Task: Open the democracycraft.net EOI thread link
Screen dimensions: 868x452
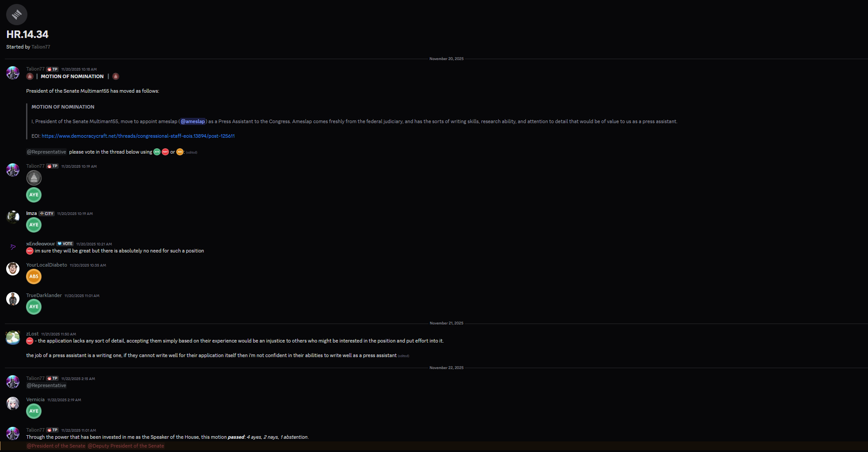Action: coord(138,136)
